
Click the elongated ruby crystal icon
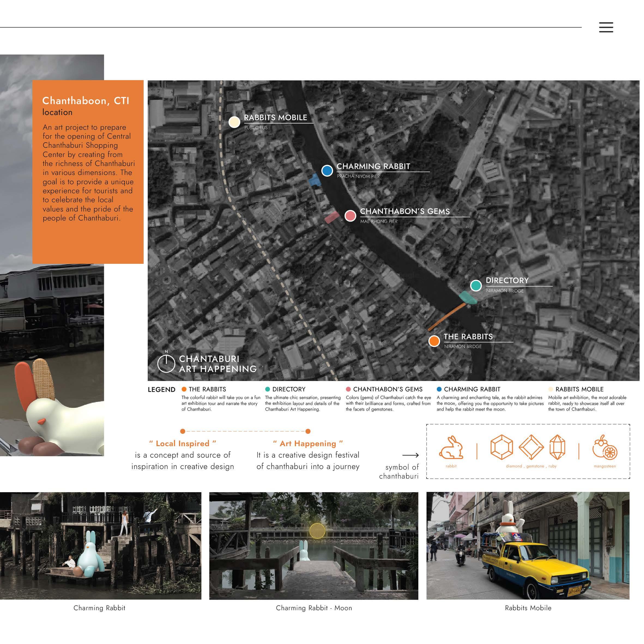point(557,447)
